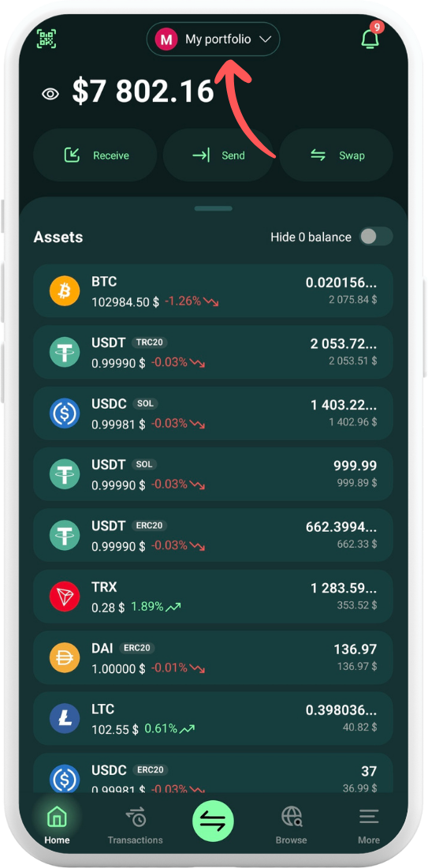Screen dimensions: 428x868
Task: Go to the Home tab
Action: click(57, 825)
